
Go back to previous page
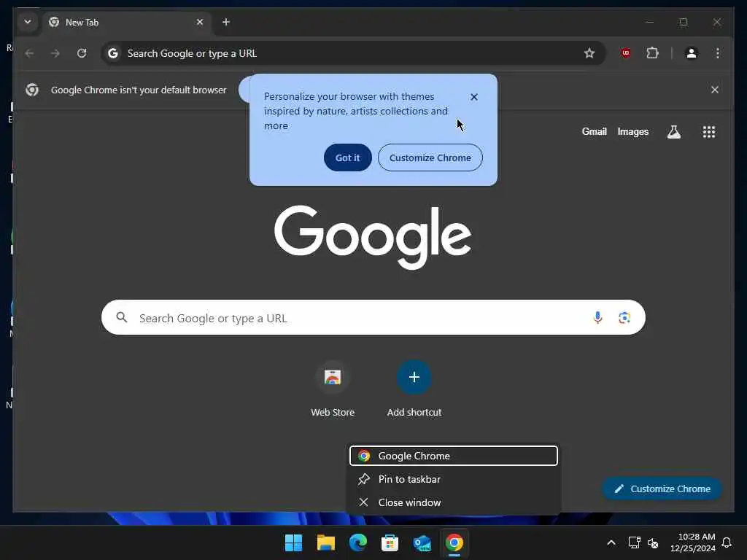click(x=29, y=53)
